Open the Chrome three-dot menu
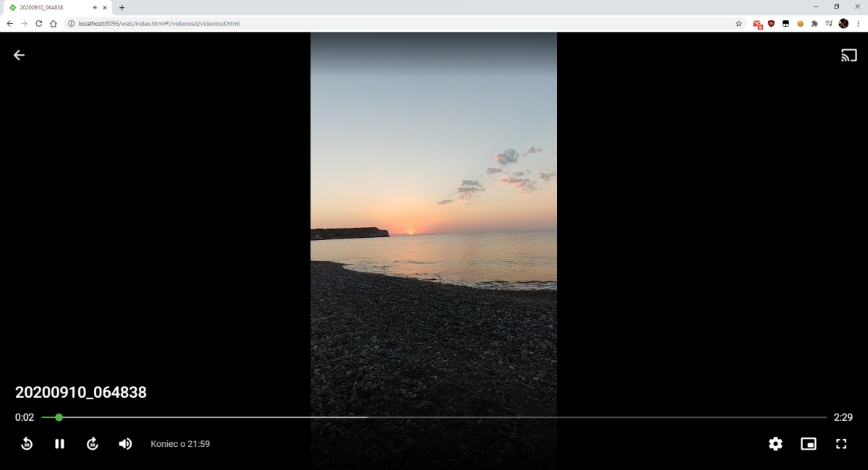Viewport: 868px width, 470px height. pyautogui.click(x=858, y=23)
